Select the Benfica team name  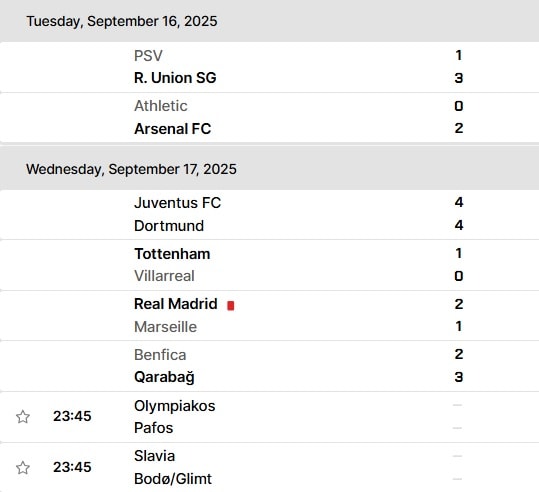coord(160,355)
